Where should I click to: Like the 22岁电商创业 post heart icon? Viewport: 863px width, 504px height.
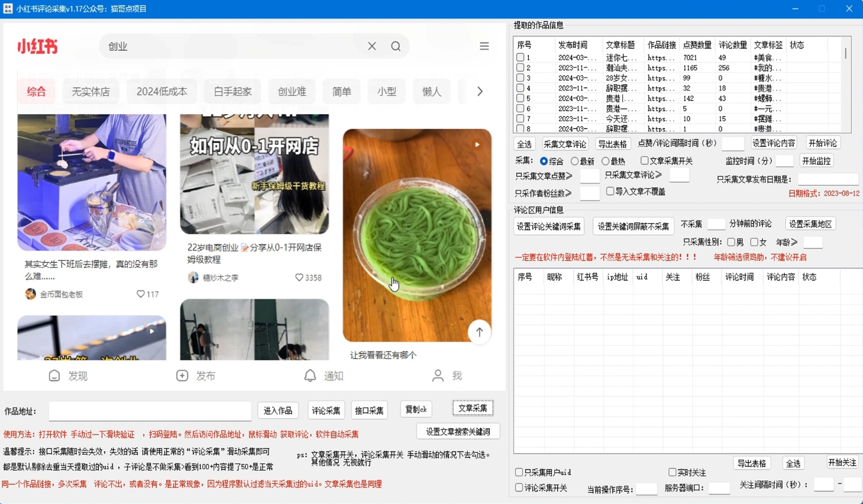pos(299,277)
